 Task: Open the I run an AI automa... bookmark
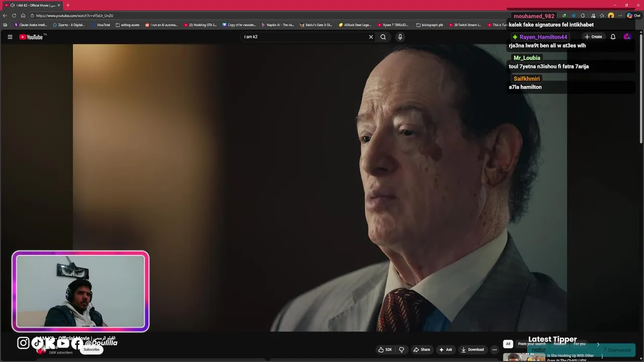[162, 25]
